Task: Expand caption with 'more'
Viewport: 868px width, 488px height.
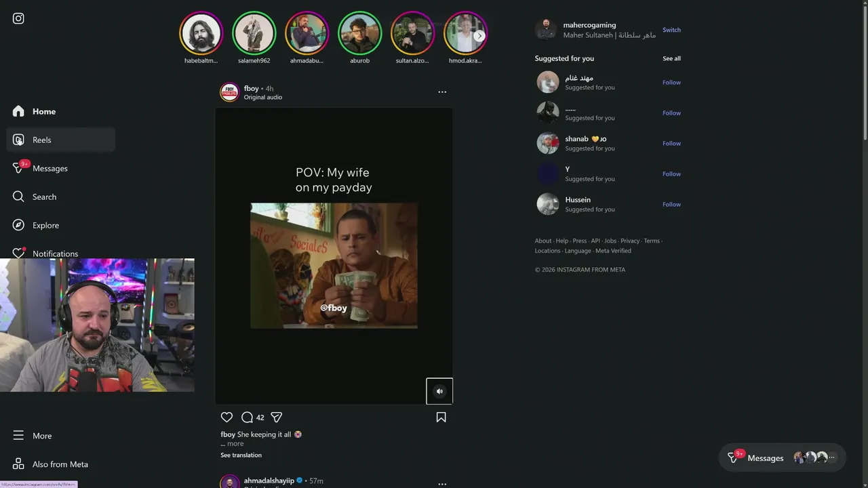Action: (235, 444)
